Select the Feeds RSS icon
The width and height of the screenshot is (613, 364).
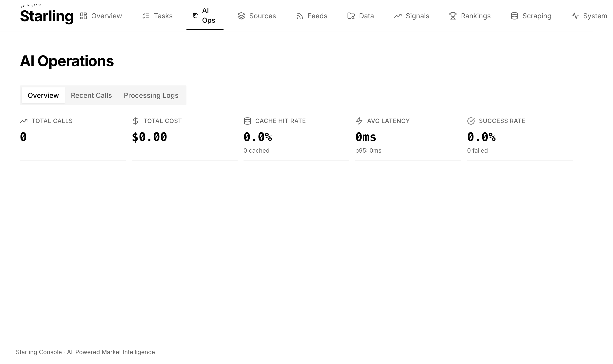[299, 16]
